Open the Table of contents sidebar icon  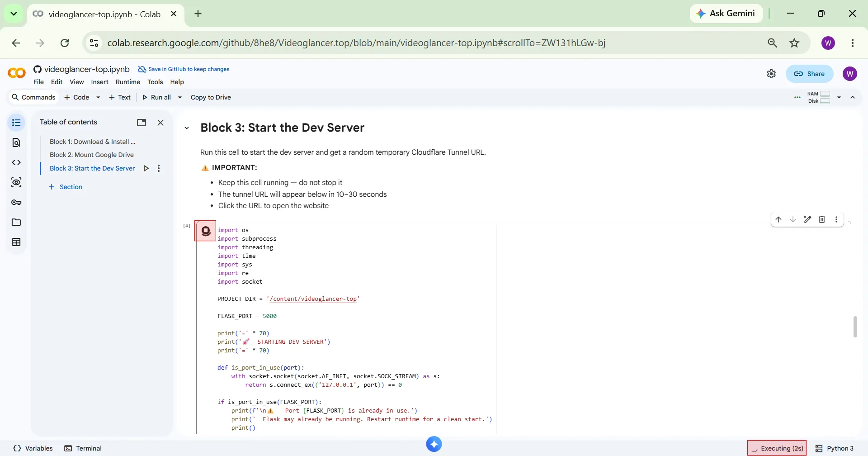16,123
